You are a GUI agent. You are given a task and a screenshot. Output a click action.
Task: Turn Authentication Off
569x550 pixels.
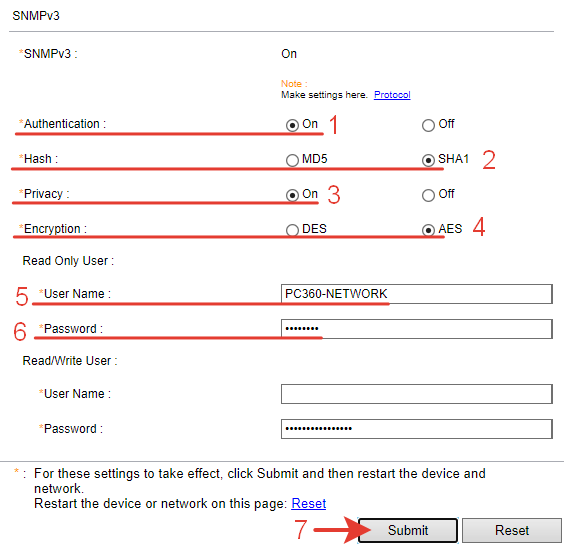428,125
